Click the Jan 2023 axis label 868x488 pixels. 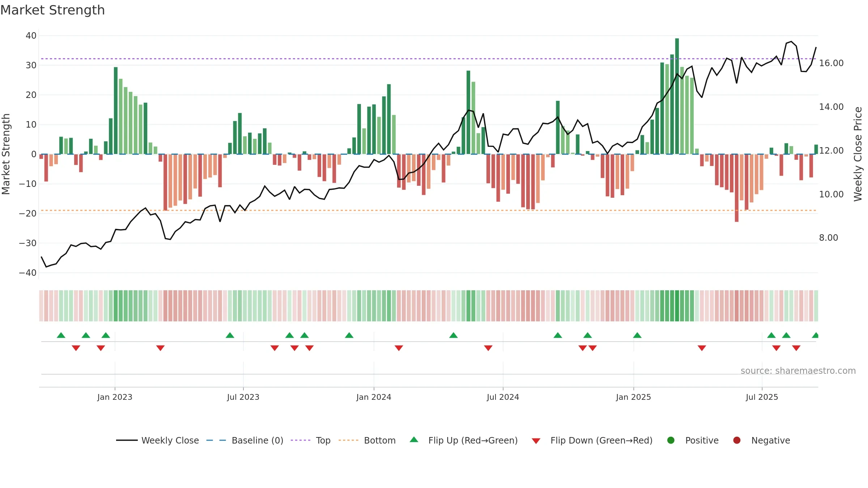[115, 397]
